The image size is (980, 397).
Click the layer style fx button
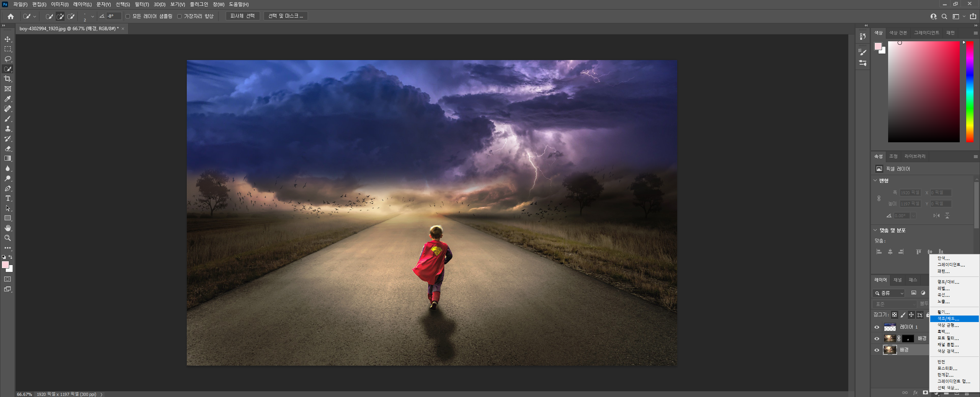(915, 393)
